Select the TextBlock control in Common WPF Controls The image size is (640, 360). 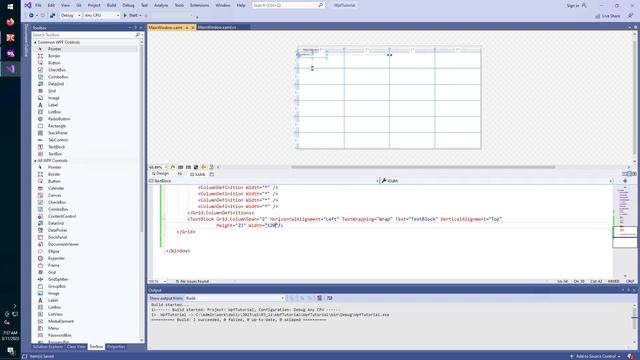click(x=56, y=147)
